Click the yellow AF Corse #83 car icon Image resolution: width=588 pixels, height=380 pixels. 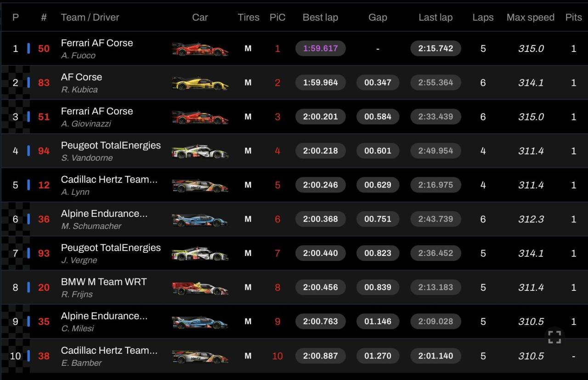[x=200, y=83]
